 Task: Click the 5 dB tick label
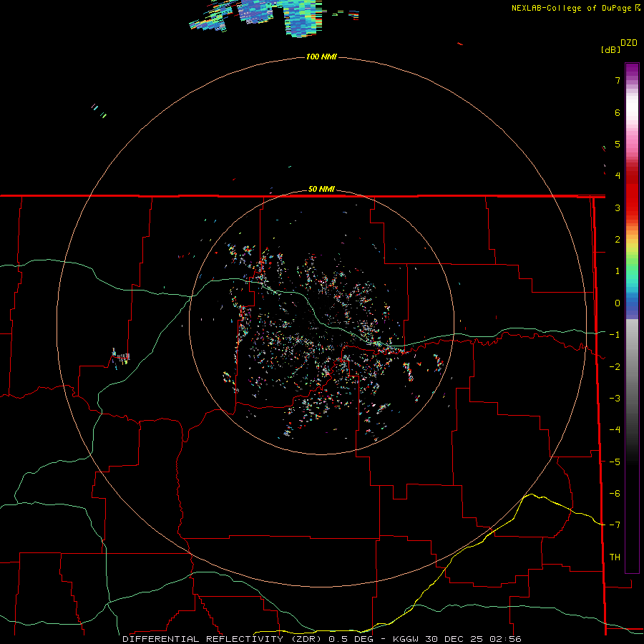[x=618, y=144]
